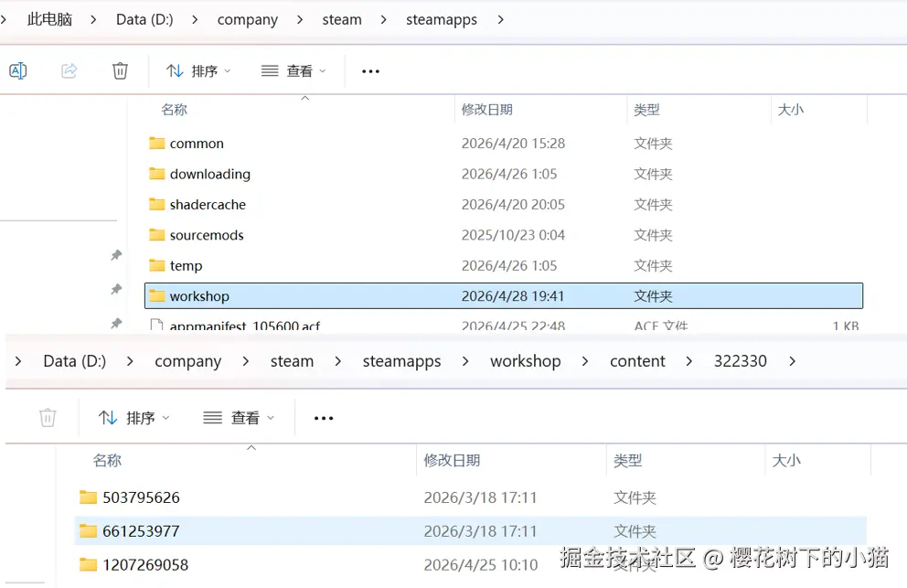Navigate to company in upper breadcrumb
Image resolution: width=907 pixels, height=588 pixels.
click(x=248, y=19)
